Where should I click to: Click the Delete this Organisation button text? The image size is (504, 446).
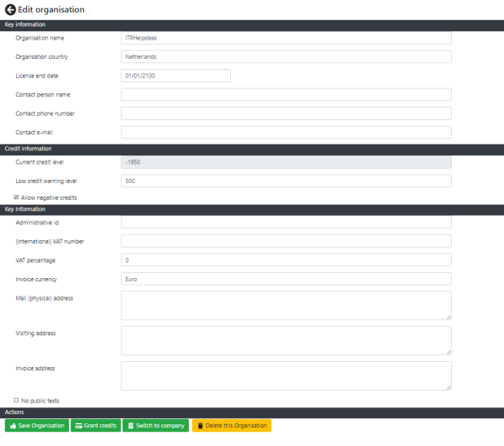[x=236, y=426]
